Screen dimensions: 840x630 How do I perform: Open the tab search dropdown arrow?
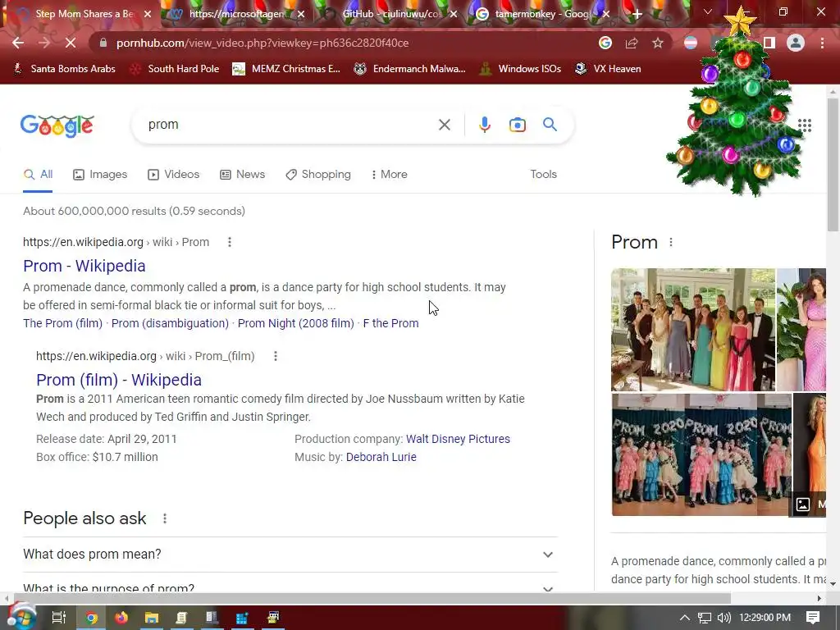[708, 11]
